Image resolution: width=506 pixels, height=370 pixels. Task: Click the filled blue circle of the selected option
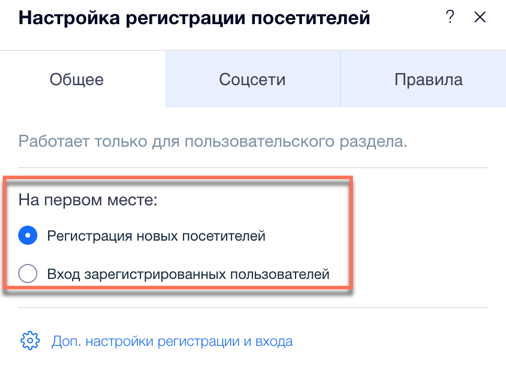[x=28, y=235]
